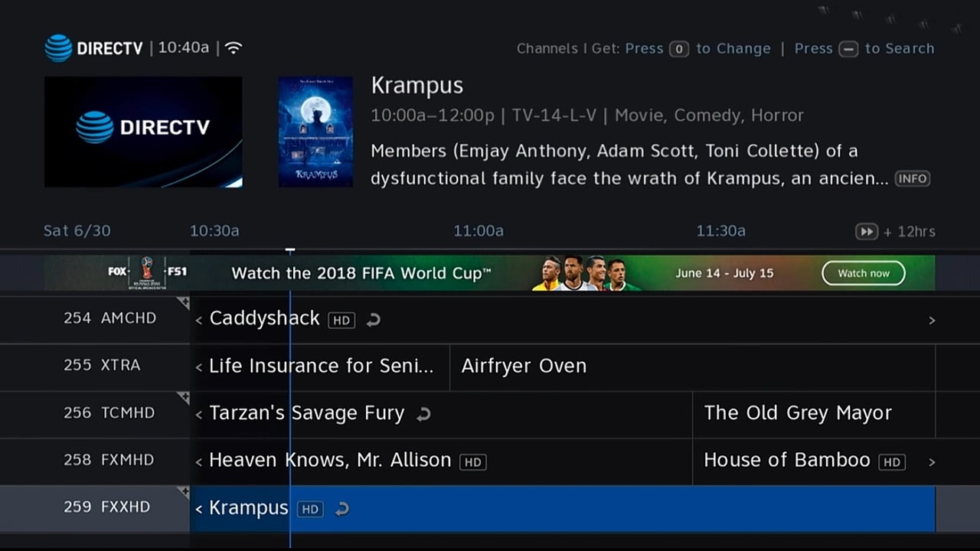This screenshot has height=551, width=980.
Task: Select The Old Grey Mayor program
Action: pos(814,415)
